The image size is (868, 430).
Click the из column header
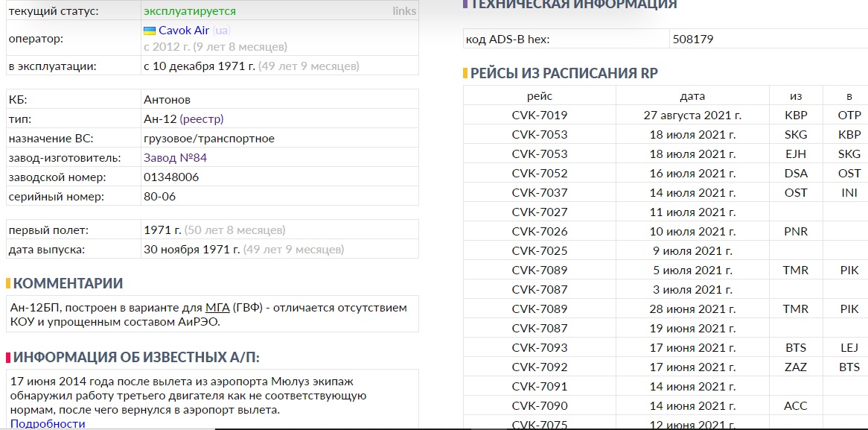click(x=796, y=96)
